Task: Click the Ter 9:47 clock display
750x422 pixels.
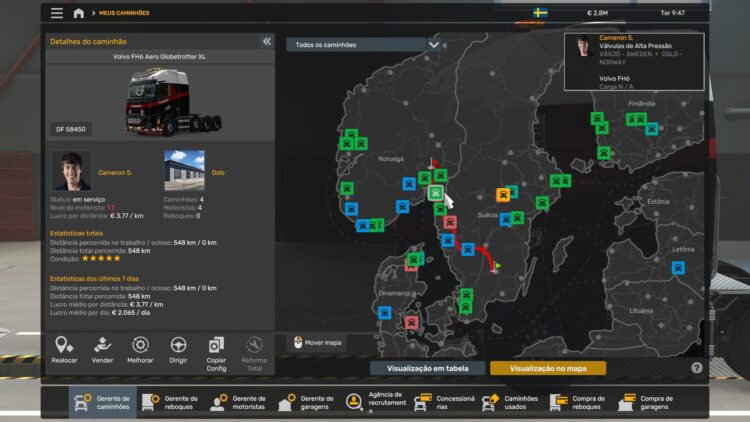Action: (673, 13)
